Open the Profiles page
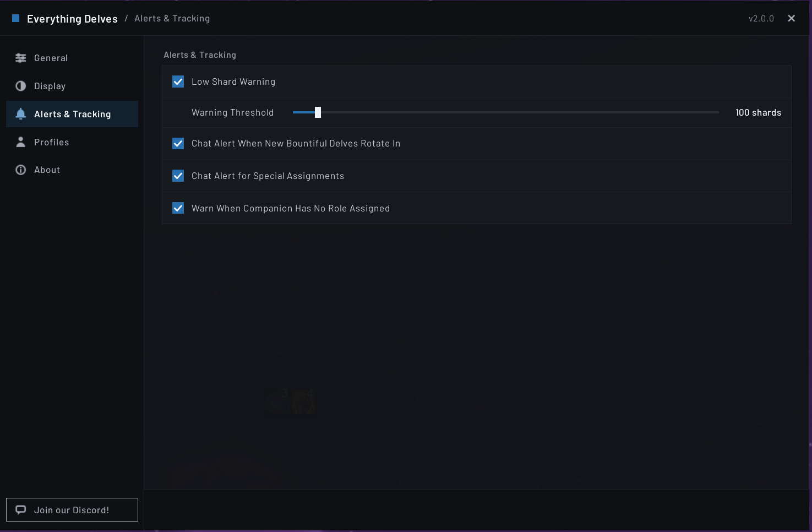 click(x=72, y=142)
